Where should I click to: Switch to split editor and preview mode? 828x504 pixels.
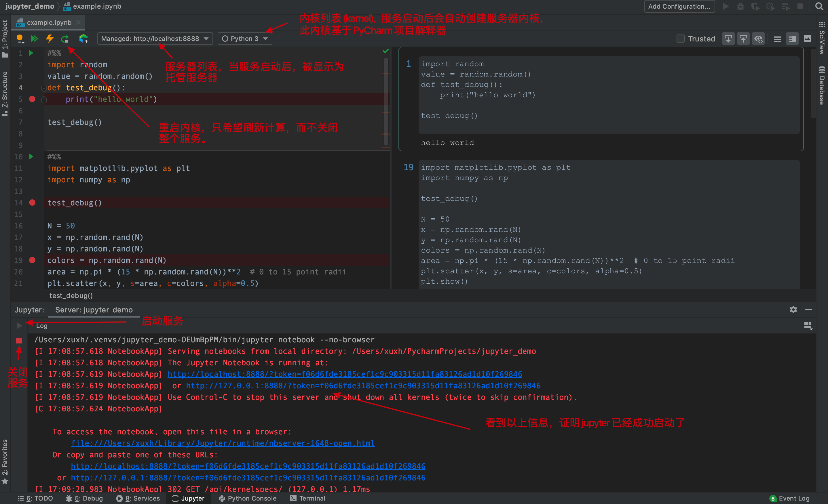792,39
